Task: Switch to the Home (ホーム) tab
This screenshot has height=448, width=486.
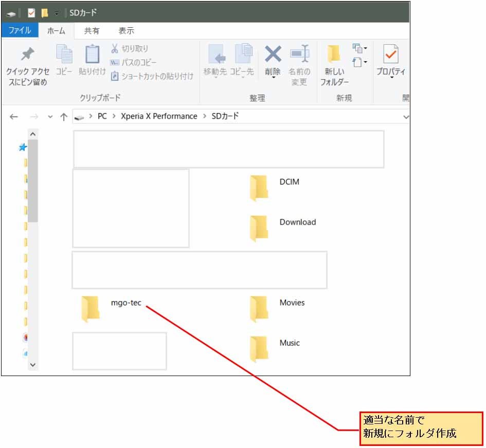Action: point(56,31)
